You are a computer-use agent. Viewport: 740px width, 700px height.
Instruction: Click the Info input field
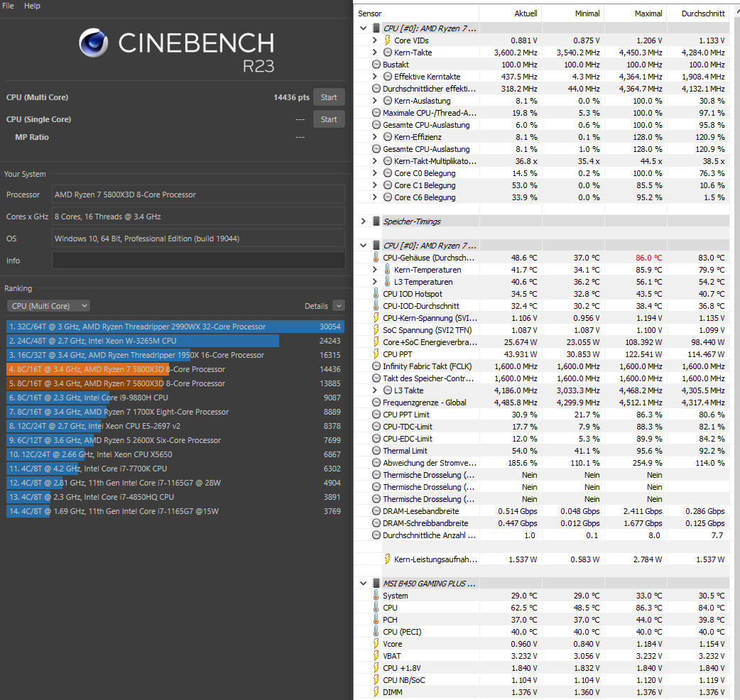point(198,261)
